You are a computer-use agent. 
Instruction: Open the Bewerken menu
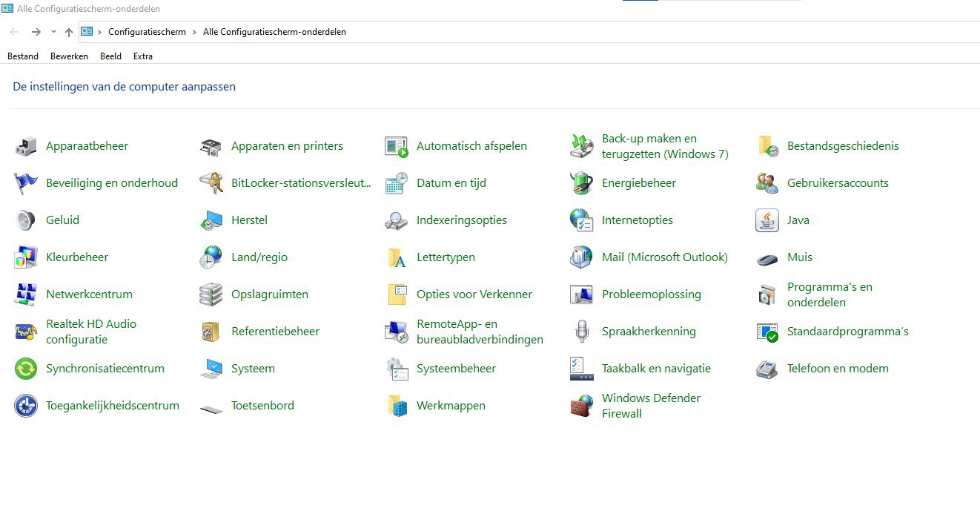[69, 56]
